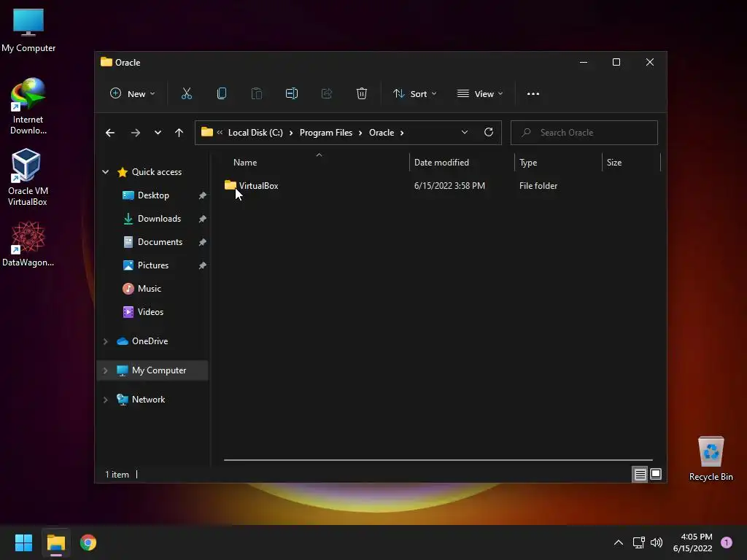Open Desktop in Quick access
Screen dimensions: 747x560
pyautogui.click(x=153, y=195)
